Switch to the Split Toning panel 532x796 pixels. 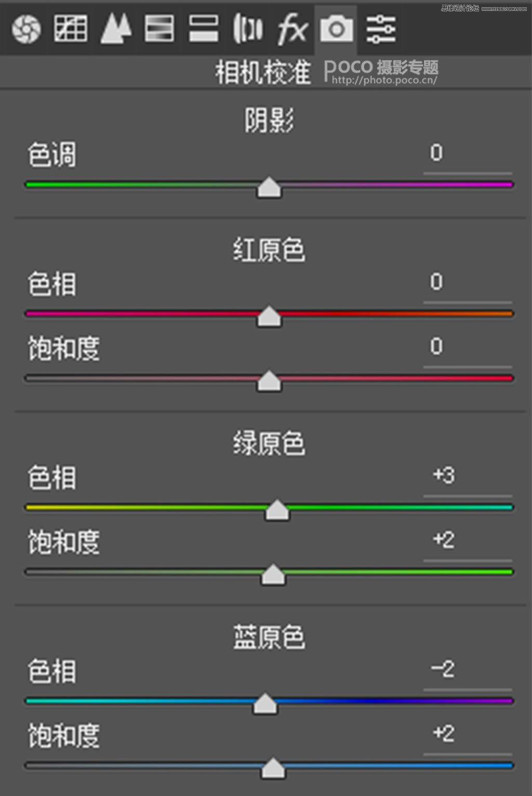tap(204, 29)
